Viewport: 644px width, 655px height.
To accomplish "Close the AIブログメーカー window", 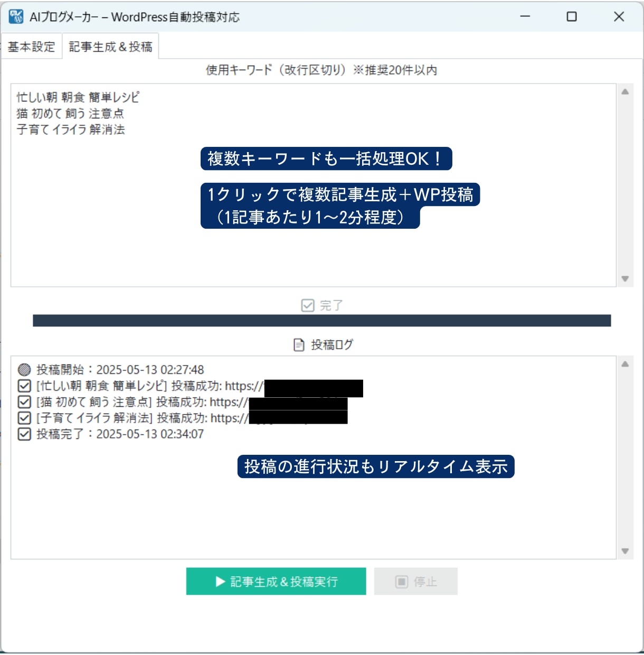I will tap(619, 17).
